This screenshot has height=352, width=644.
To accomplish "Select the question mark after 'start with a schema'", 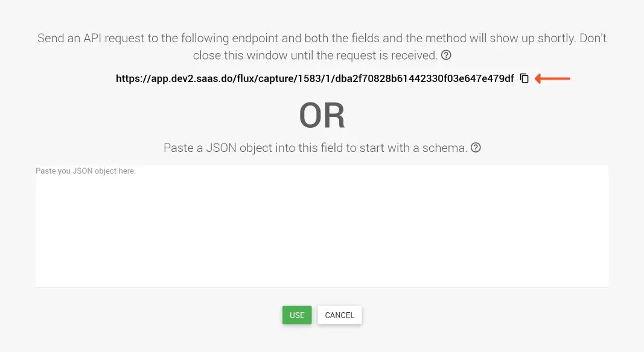I will click(x=476, y=148).
